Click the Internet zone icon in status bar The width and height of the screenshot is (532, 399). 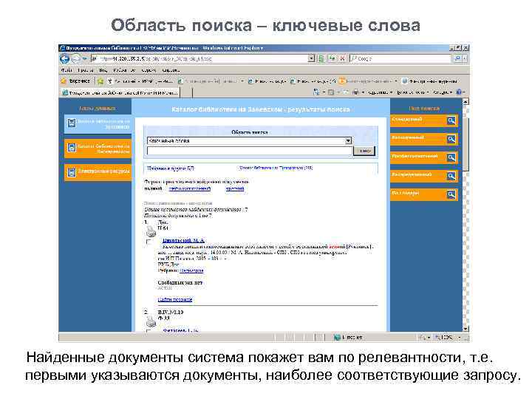tap(337, 337)
